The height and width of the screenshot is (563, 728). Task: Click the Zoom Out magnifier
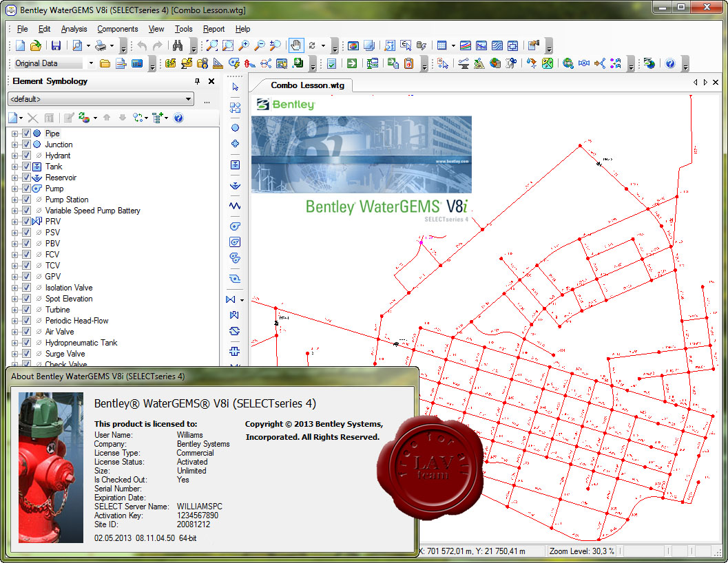tap(259, 45)
